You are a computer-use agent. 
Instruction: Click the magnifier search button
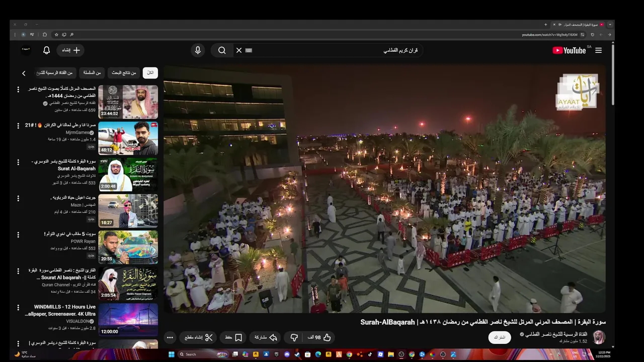(222, 50)
